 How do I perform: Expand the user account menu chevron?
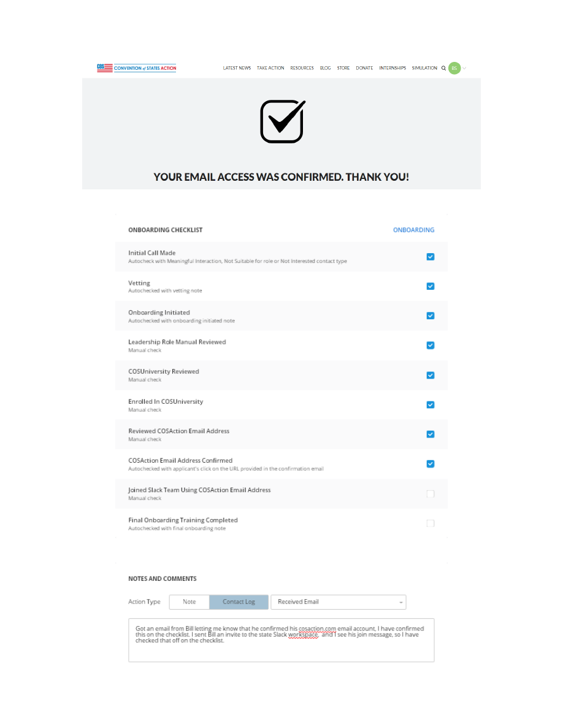click(x=464, y=68)
